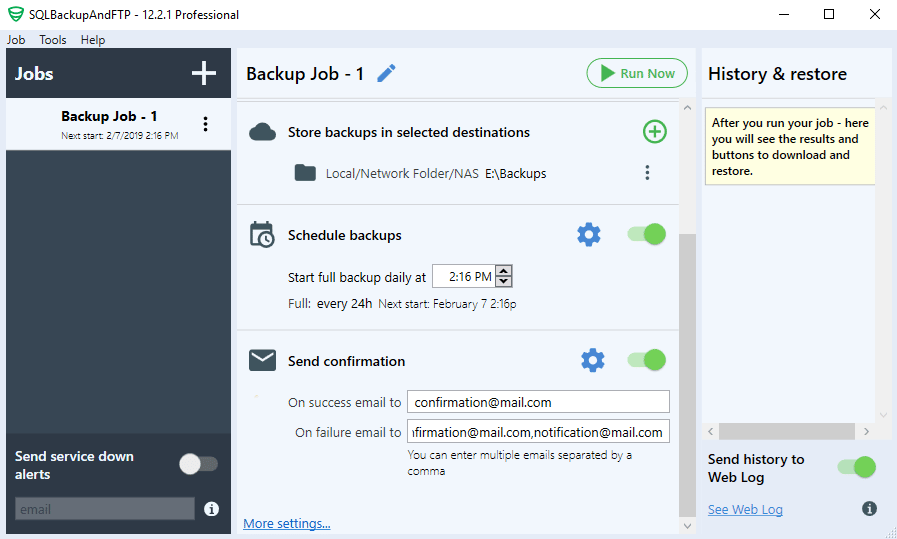
Task: Open the Job menu
Action: pyautogui.click(x=16, y=39)
